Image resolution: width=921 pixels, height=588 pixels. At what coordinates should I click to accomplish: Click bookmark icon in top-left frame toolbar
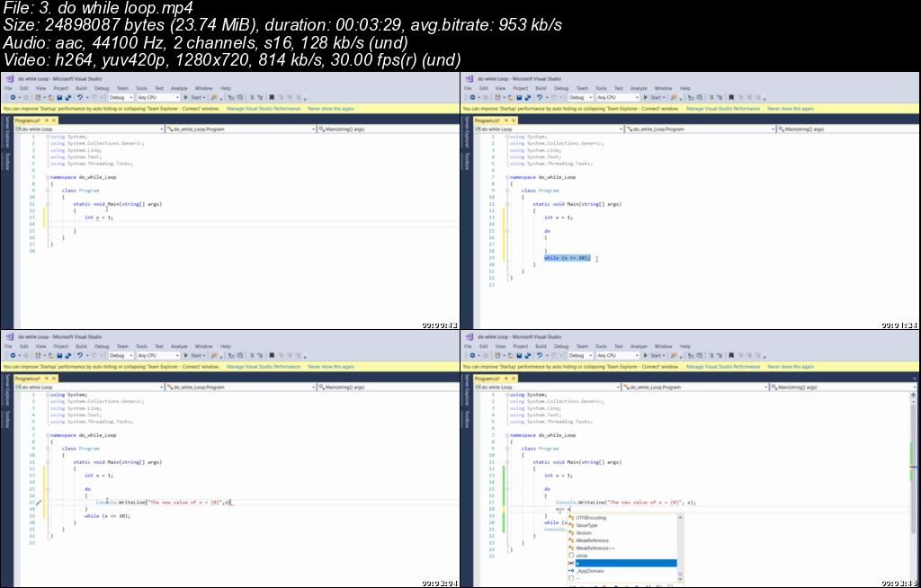[272, 97]
